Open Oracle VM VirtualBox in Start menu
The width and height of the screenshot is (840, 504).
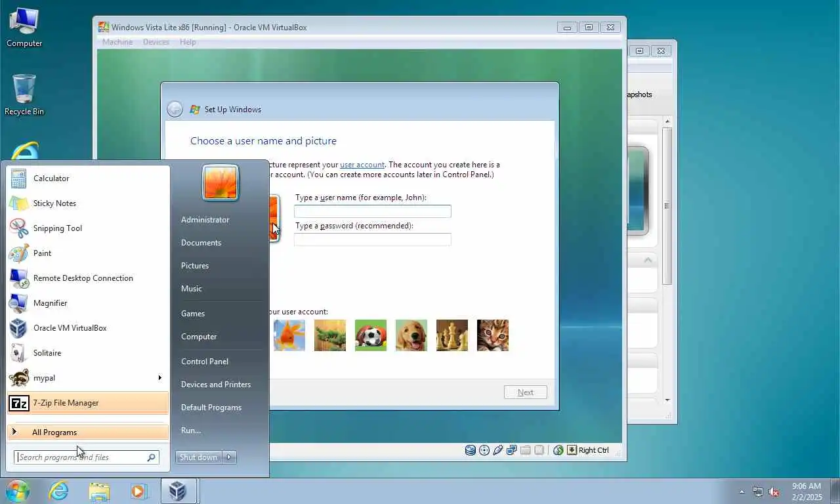88,328
